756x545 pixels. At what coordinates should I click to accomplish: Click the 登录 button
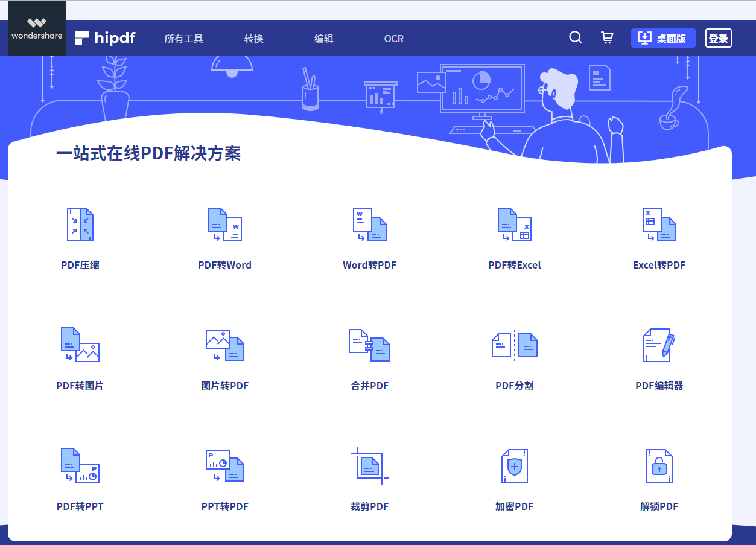coord(718,37)
